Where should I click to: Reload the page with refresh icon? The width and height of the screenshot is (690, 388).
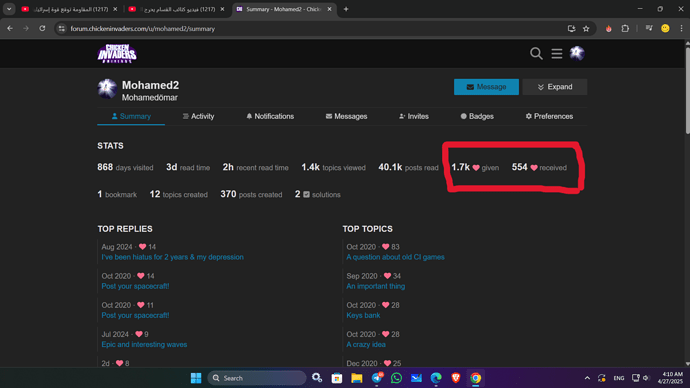(42, 28)
